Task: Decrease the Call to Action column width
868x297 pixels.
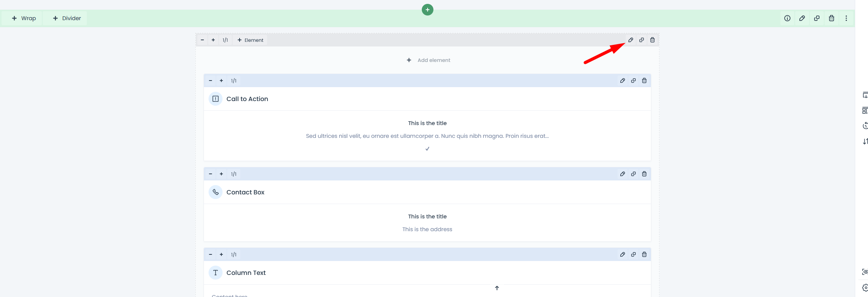Action: [211, 81]
